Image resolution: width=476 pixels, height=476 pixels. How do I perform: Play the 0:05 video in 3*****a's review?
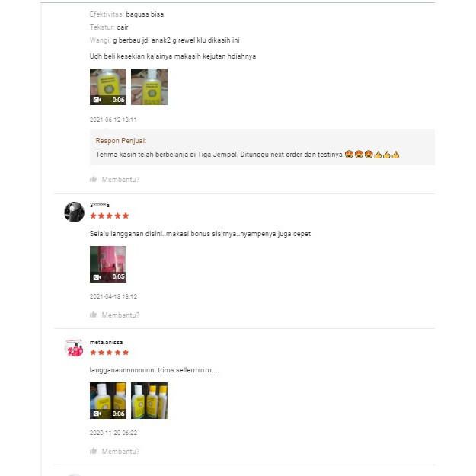tap(108, 264)
